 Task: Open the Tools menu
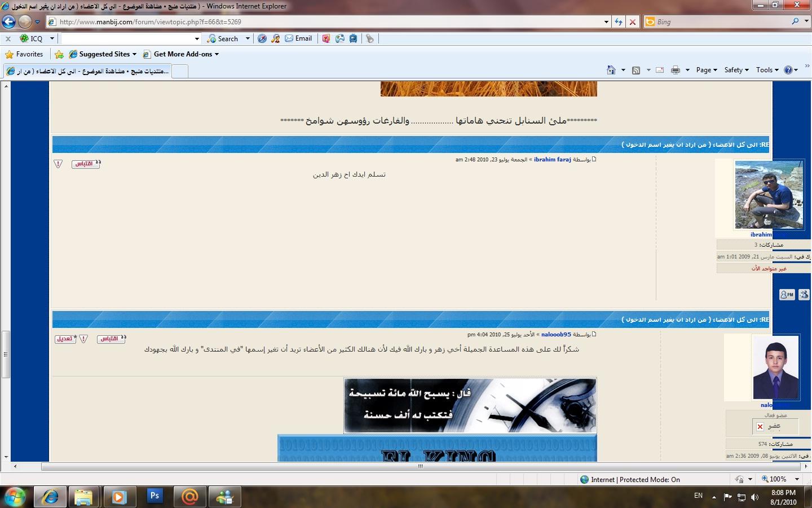767,70
